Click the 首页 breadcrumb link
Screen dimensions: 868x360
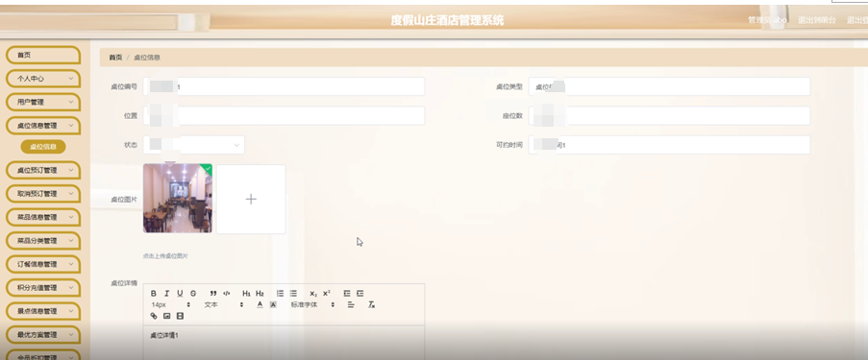115,58
